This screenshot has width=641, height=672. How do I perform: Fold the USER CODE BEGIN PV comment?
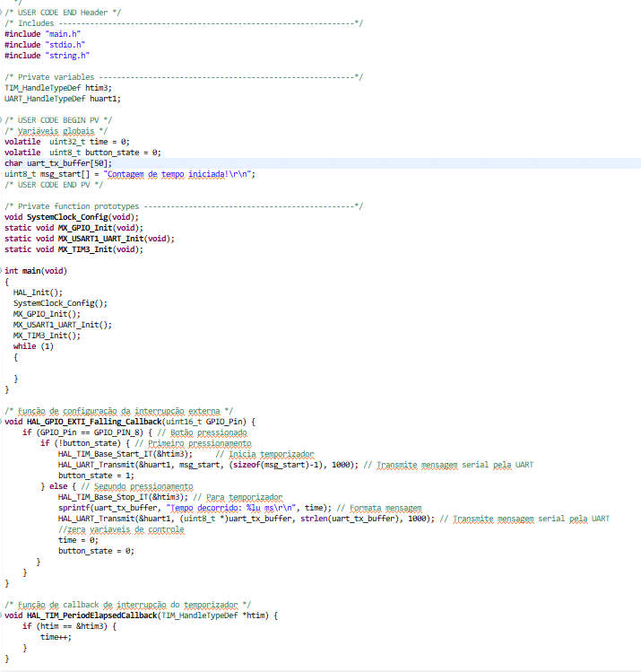2,119
